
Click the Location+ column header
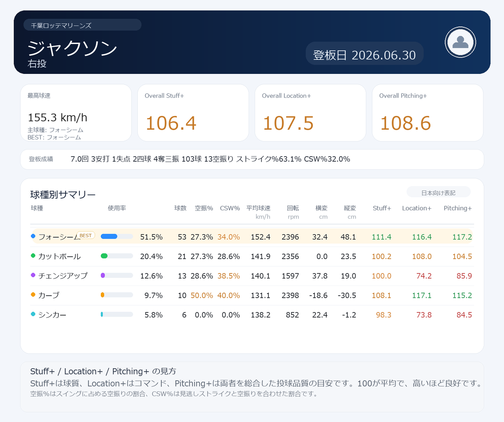point(417,208)
